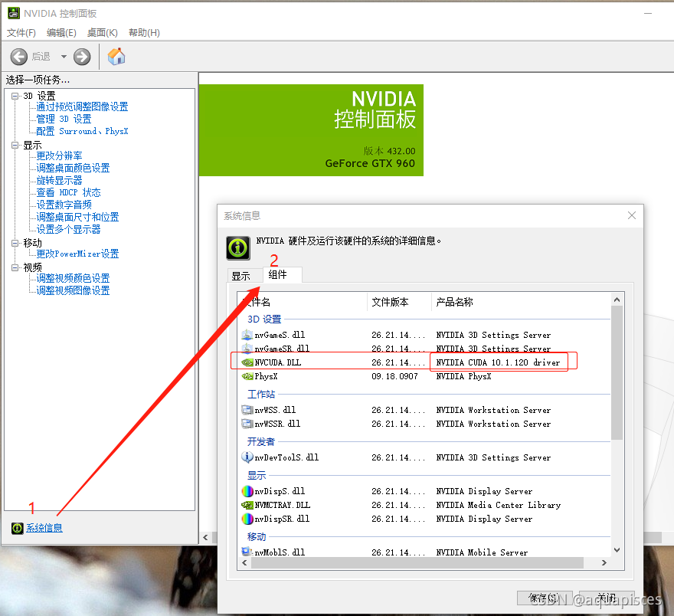Click the 系统信息 icon at bottom left

(17, 528)
